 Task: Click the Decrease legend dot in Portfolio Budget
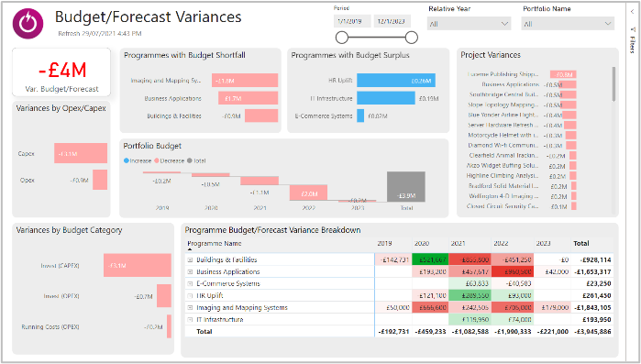[x=157, y=161]
